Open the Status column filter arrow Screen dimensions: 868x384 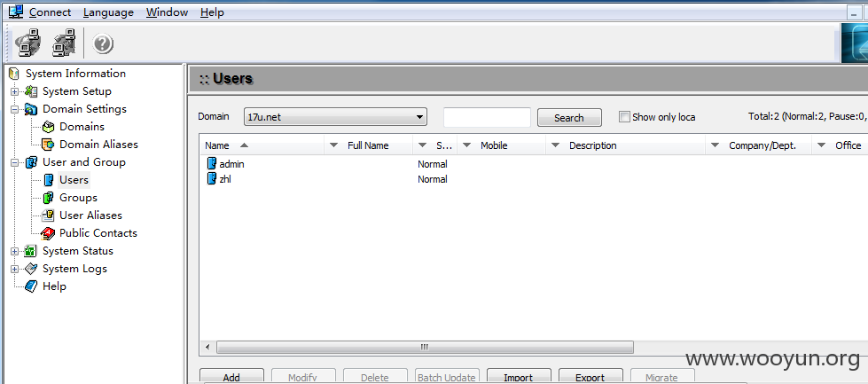tap(422, 145)
